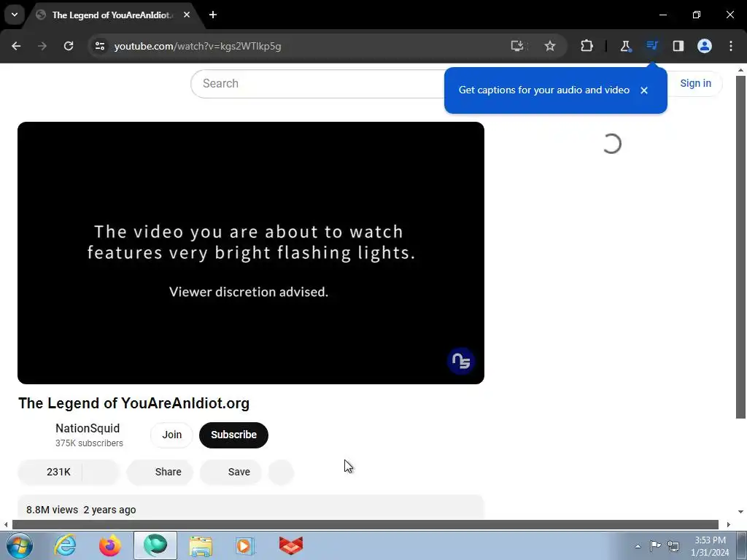
Task: Click the scroll-down arrow on vertical scrollbar
Action: pos(740,512)
